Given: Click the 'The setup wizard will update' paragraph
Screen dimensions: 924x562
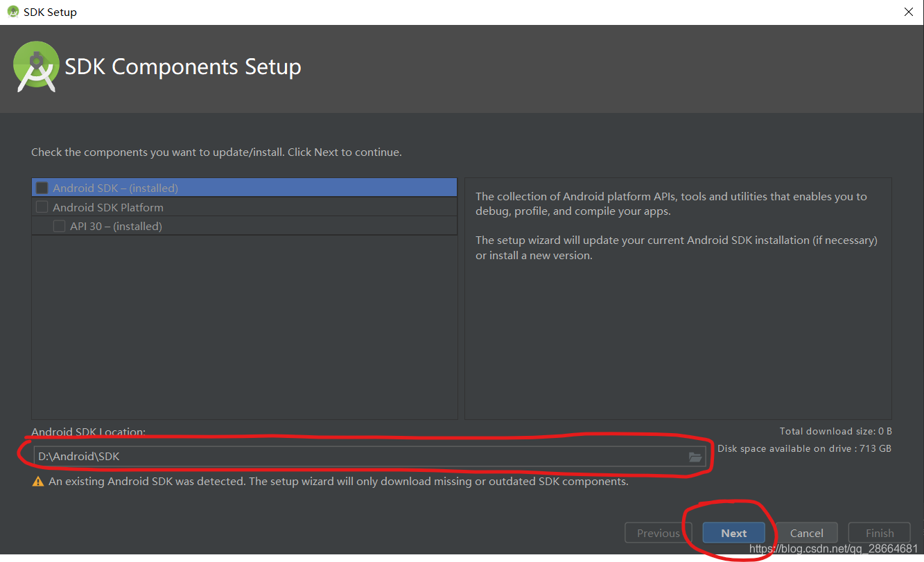Looking at the screenshot, I should [677, 247].
